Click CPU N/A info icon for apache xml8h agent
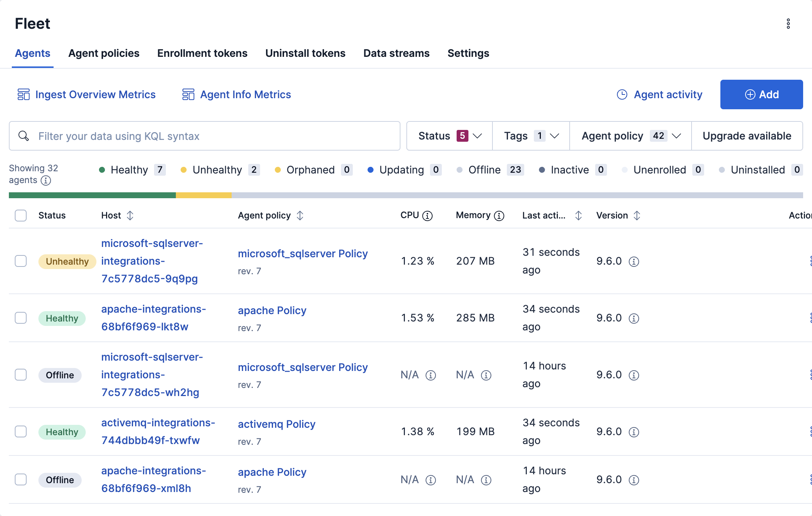The height and width of the screenshot is (516, 812). tap(431, 480)
